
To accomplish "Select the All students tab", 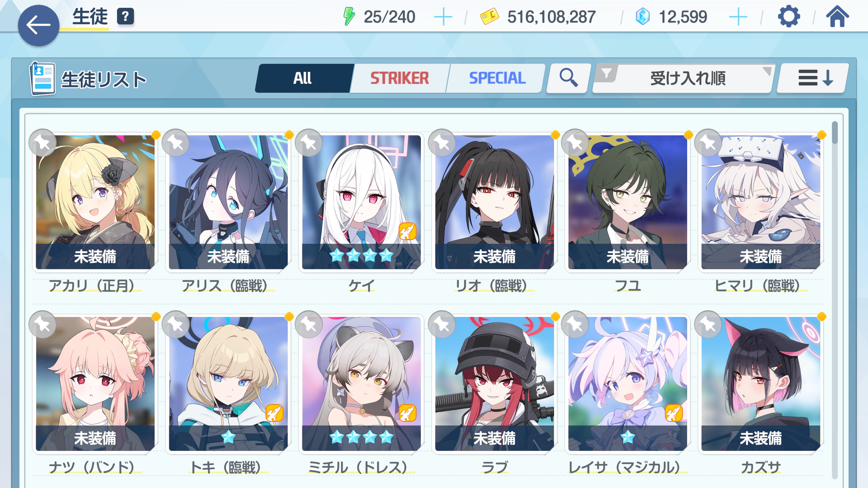I will coord(302,78).
